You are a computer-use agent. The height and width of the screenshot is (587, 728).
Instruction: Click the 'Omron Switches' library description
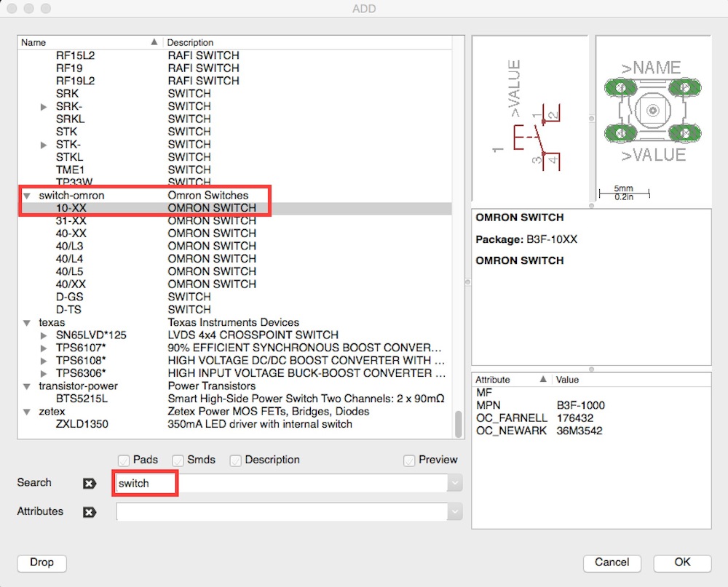208,196
